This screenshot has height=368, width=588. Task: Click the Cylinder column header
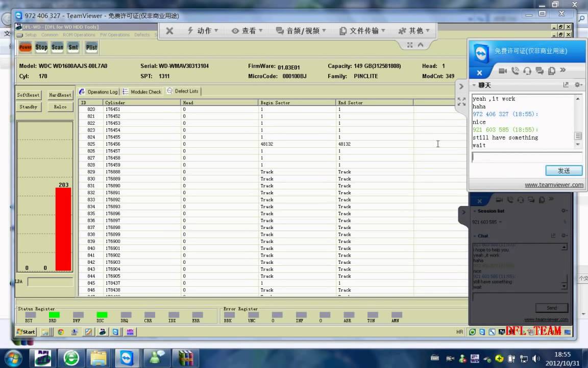click(x=142, y=103)
